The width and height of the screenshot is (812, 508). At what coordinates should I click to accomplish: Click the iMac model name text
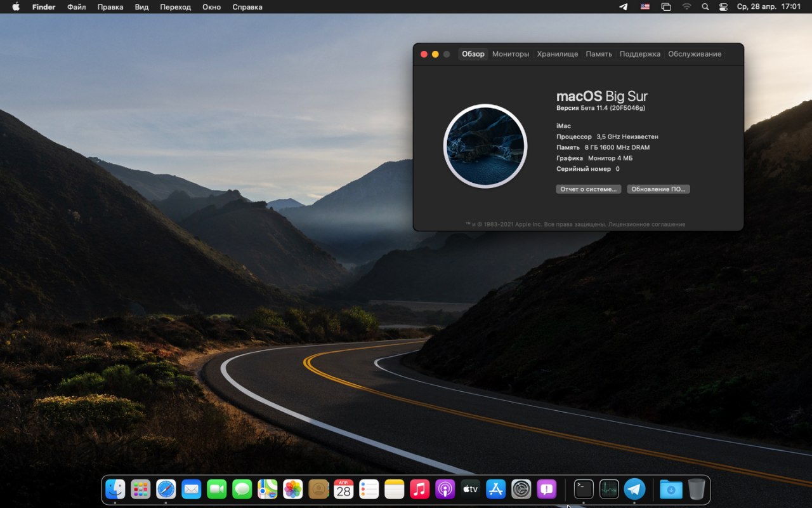click(563, 126)
